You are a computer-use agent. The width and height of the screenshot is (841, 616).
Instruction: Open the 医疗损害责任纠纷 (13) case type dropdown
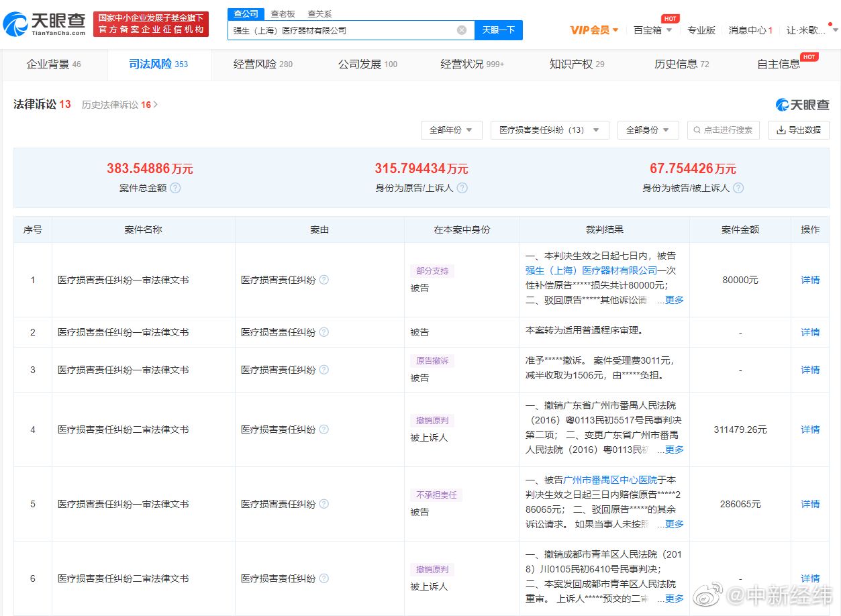[x=550, y=130]
